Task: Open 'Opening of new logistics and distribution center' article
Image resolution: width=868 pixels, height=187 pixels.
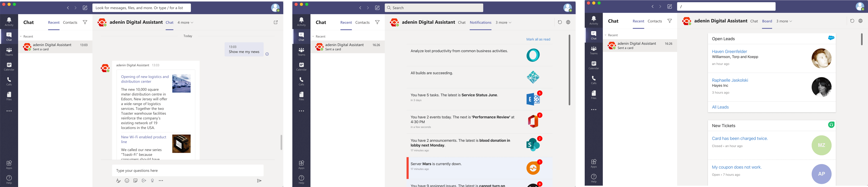Action: [145, 79]
